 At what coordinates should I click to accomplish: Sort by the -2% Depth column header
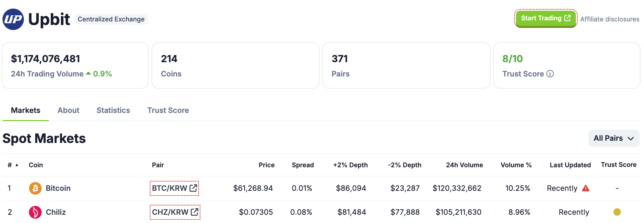point(405,165)
